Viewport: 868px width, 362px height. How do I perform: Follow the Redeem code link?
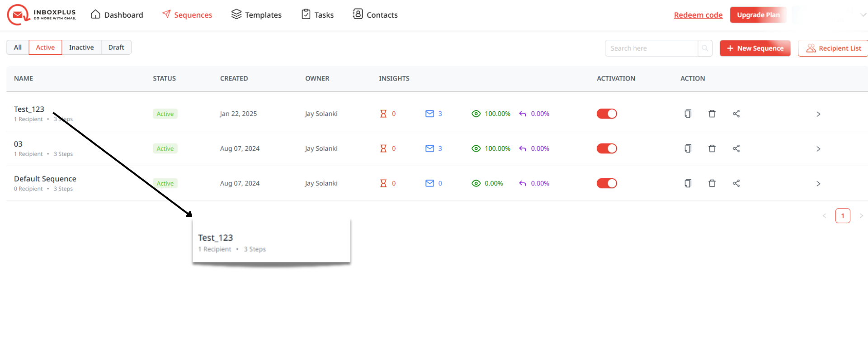(x=698, y=15)
